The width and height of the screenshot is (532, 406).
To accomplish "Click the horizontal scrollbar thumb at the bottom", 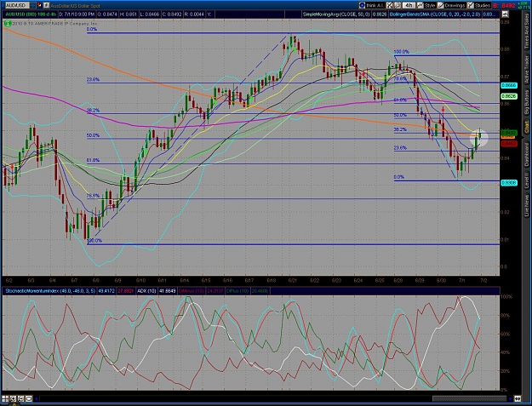I will click(x=469, y=398).
